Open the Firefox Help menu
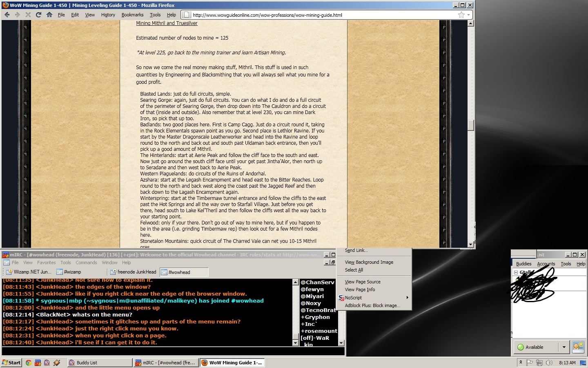588x368 pixels. coord(171,15)
